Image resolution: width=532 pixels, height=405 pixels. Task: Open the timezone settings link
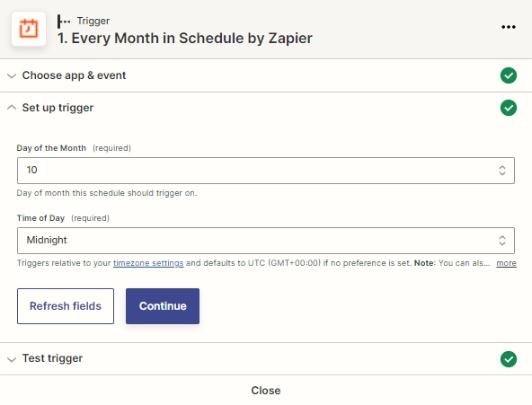148,263
